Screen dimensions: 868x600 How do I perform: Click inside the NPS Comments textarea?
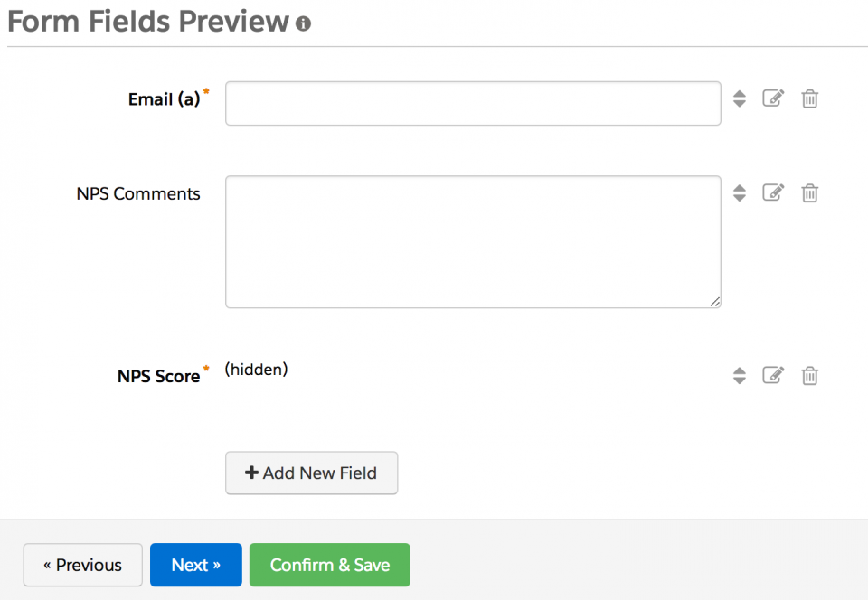tap(473, 241)
